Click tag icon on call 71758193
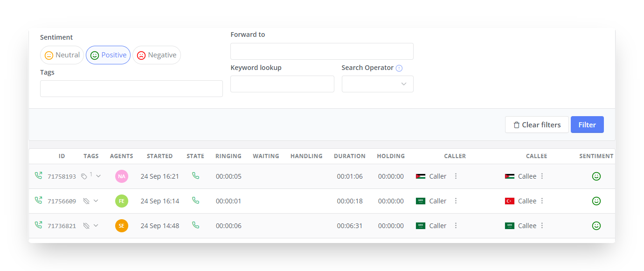Image resolution: width=644 pixels, height=271 pixels. 84,176
